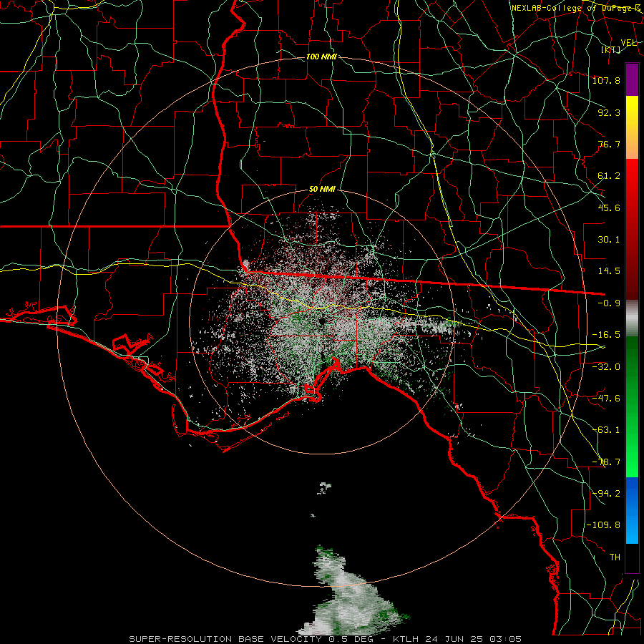Click the VEL legend title

pos(628,43)
